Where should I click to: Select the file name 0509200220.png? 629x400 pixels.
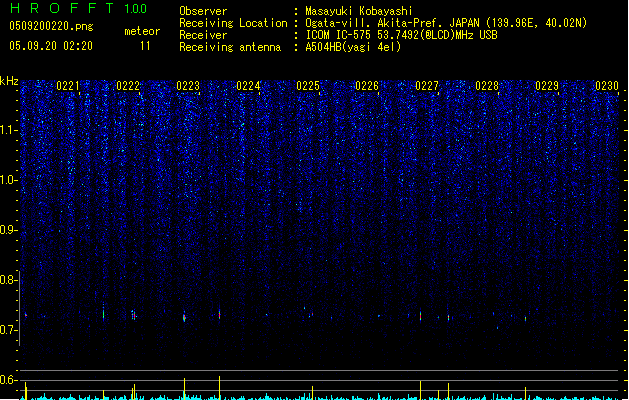click(x=51, y=26)
